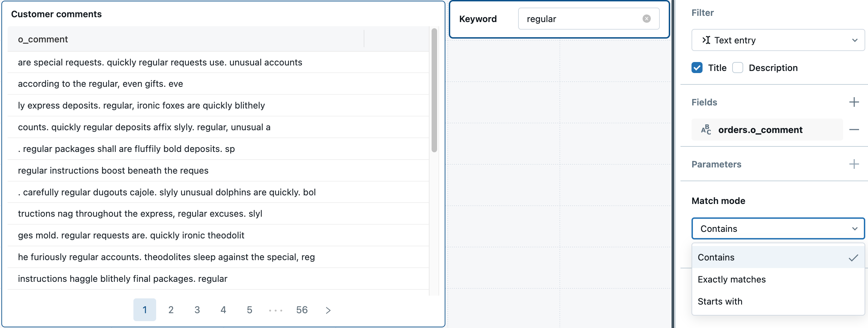
Task: Add a parameter with the Parameters plus icon
Action: click(x=854, y=164)
